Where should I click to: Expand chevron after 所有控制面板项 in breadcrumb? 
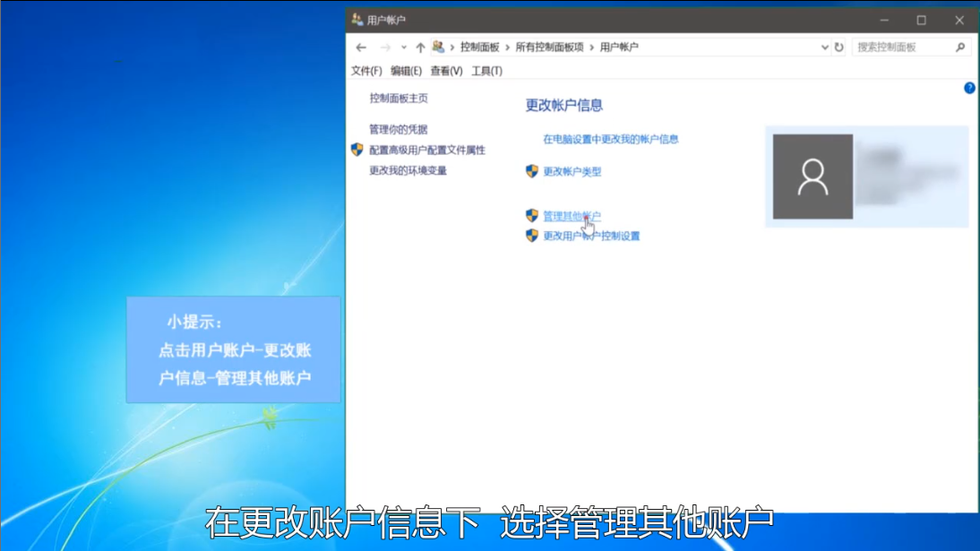591,47
